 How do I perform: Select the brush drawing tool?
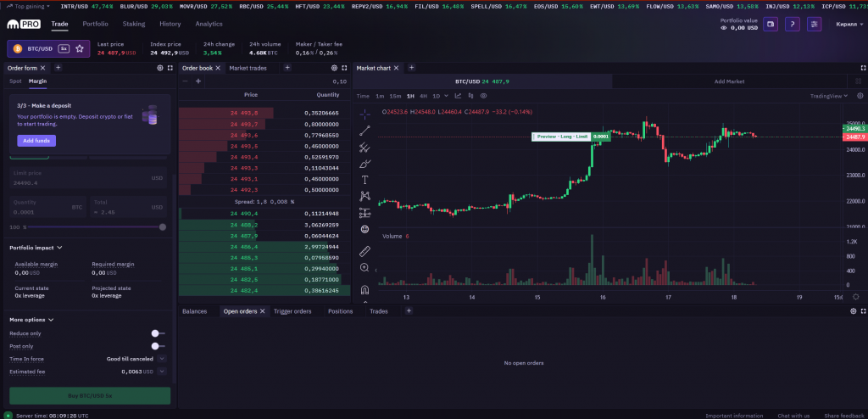tap(364, 164)
